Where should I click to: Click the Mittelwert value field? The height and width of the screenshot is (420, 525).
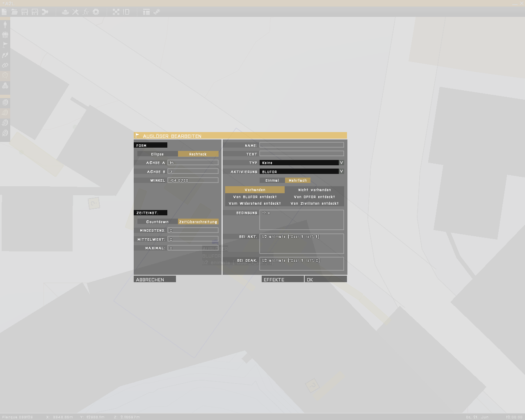pyautogui.click(x=193, y=239)
